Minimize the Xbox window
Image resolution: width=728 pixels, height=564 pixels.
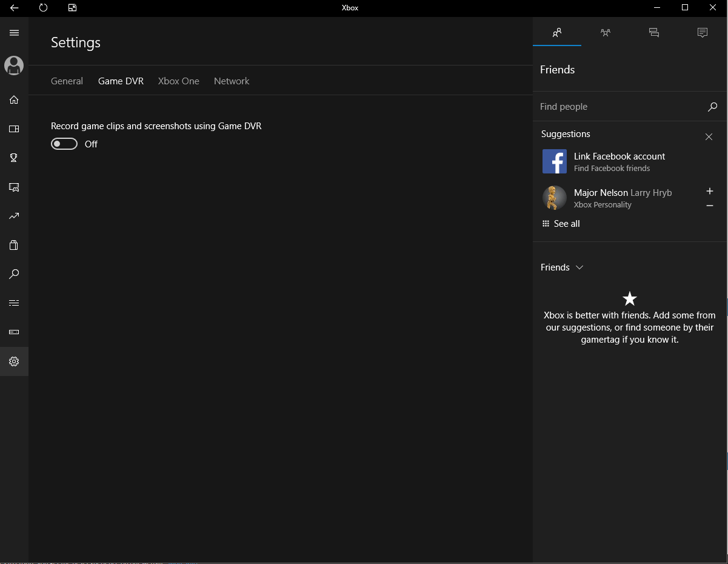pyautogui.click(x=657, y=8)
